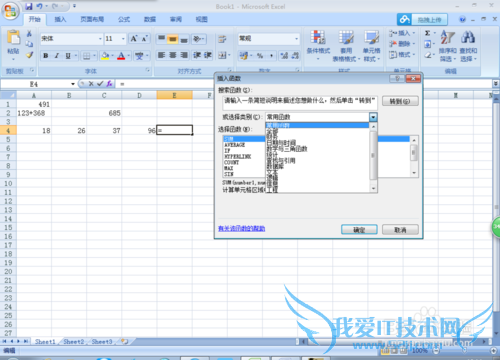Click the formula bar Enter checkmark icon
Viewport: 500px width, 360px height.
[x=100, y=84]
